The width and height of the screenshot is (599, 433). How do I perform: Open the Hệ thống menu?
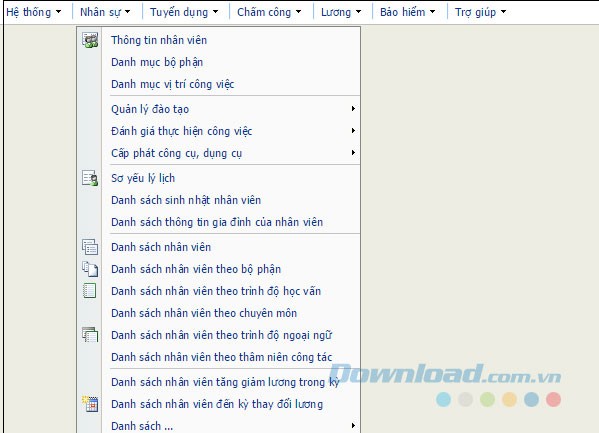[34, 12]
